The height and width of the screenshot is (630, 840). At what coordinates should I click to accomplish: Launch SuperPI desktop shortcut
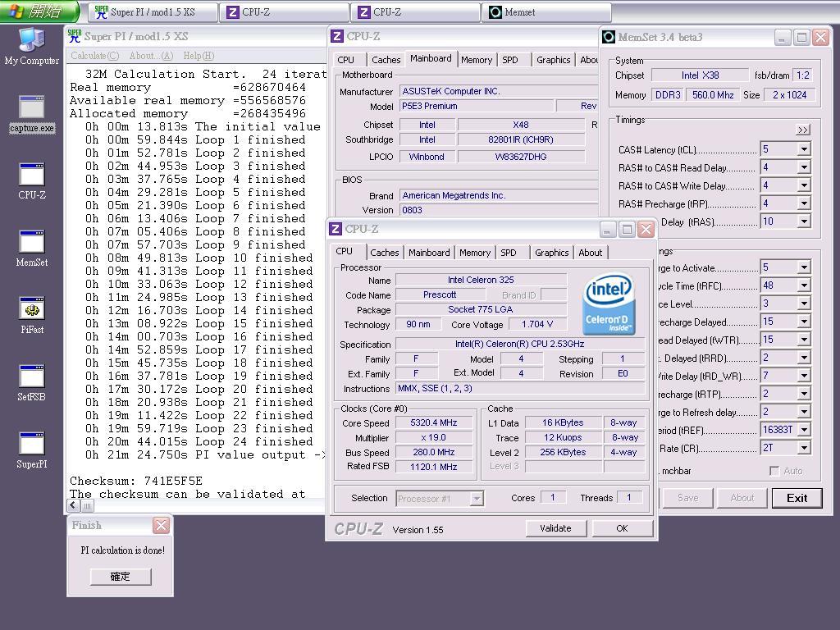point(32,450)
